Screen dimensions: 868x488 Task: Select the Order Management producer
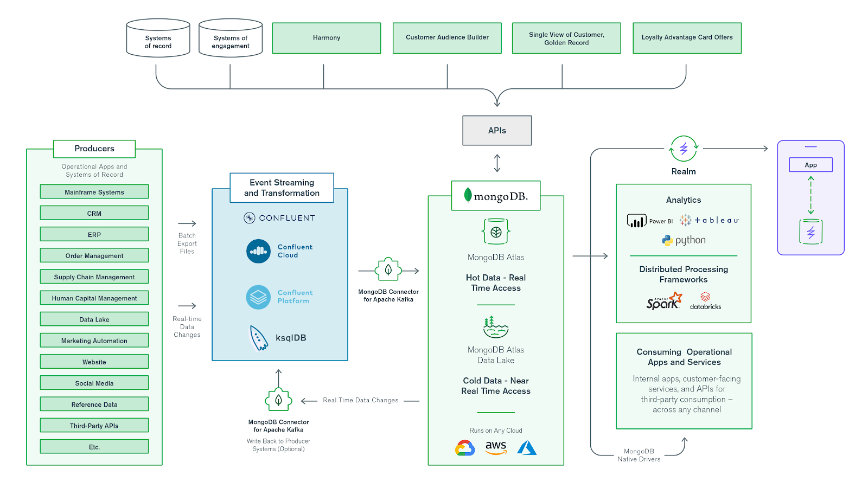click(94, 255)
